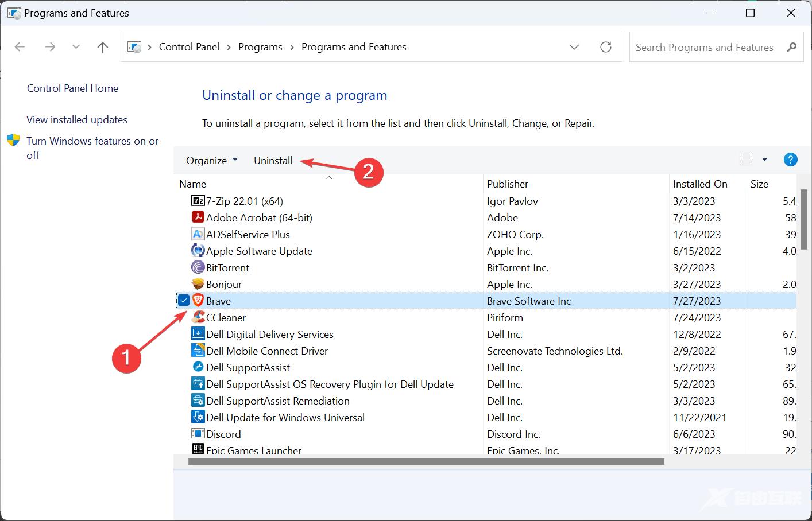Click the Adobe Acrobat icon
The image size is (812, 521).
coord(198,217)
